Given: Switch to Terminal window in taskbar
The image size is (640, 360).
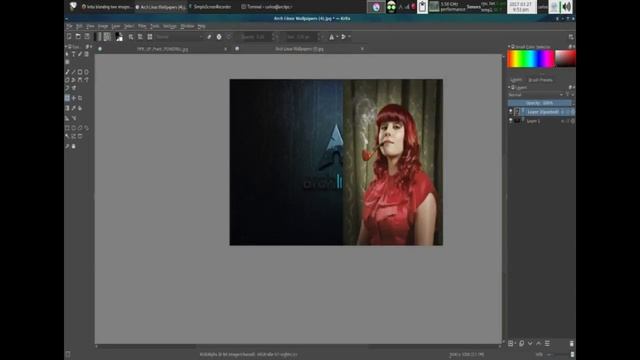Looking at the screenshot, I should [x=266, y=7].
